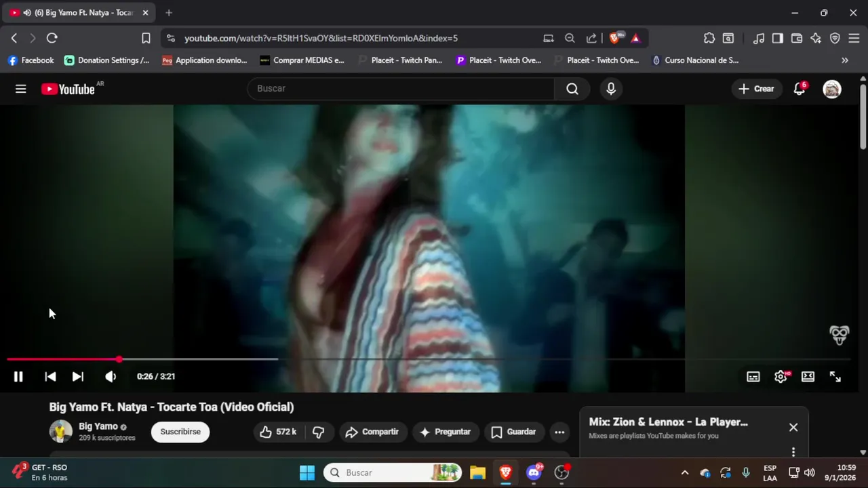Image resolution: width=868 pixels, height=488 pixels.
Task: Close the Mix: Zion & Lennox playlist panel
Action: [793, 428]
